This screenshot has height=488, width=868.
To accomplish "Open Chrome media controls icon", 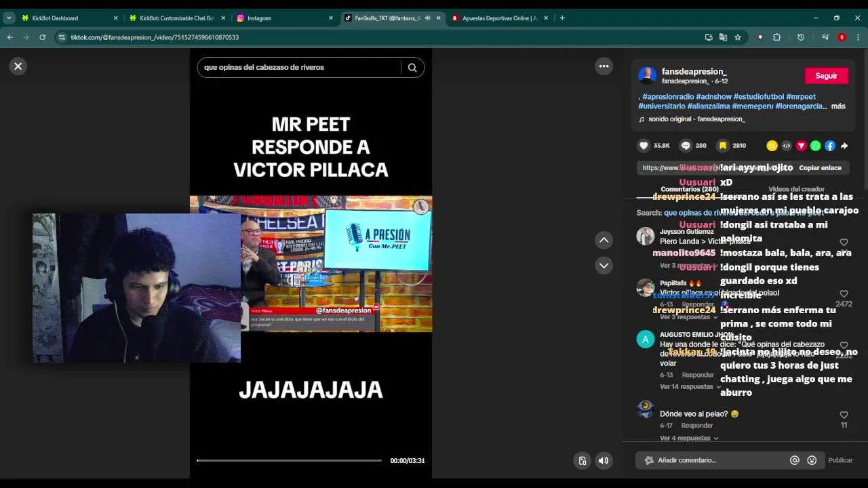I will point(825,37).
